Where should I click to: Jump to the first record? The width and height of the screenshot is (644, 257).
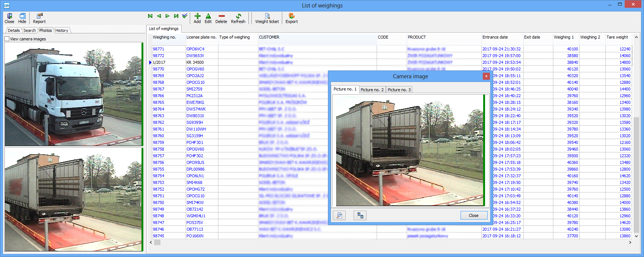pyautogui.click(x=150, y=16)
